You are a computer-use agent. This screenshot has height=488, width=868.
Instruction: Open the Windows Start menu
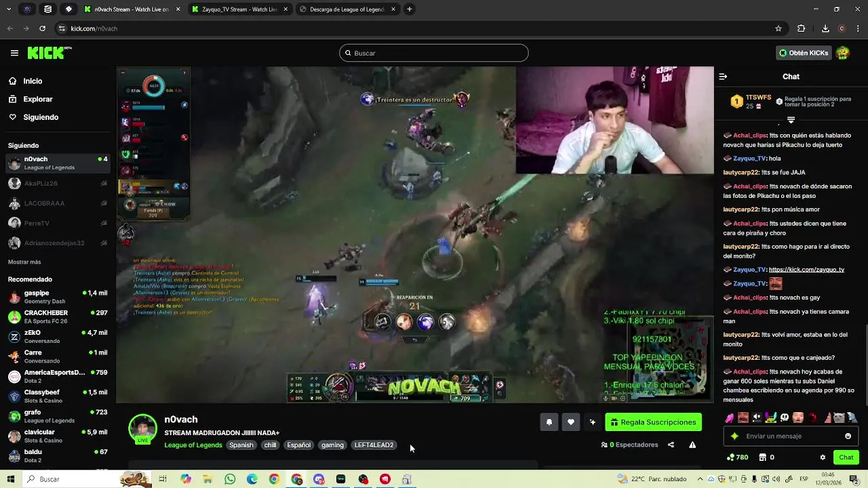11,479
